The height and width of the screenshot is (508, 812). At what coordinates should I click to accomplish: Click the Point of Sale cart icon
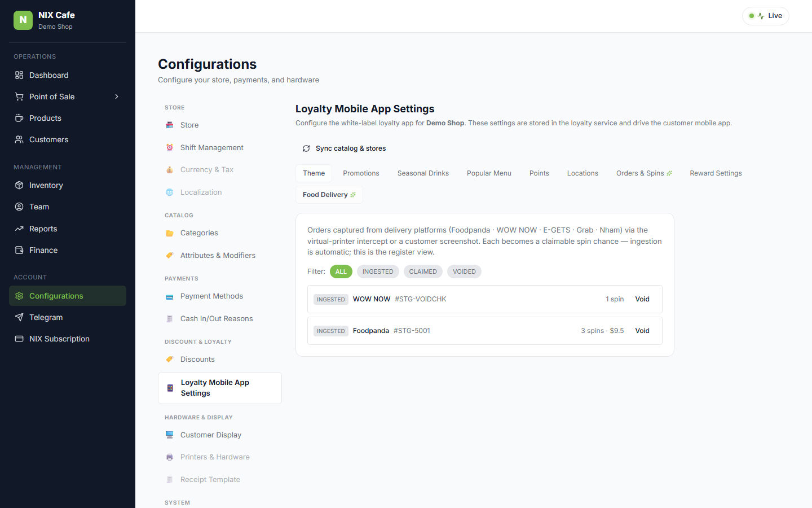19,97
